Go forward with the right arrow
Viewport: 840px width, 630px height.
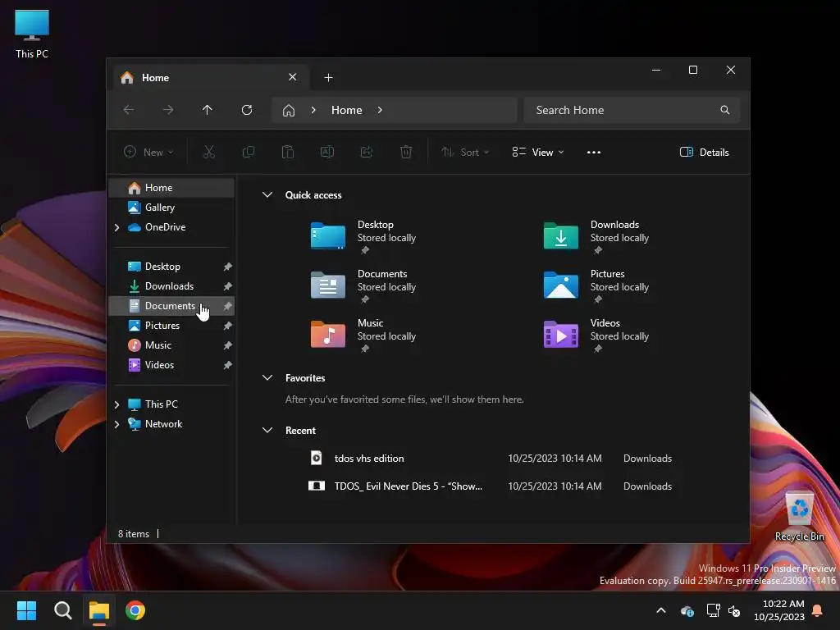click(168, 110)
